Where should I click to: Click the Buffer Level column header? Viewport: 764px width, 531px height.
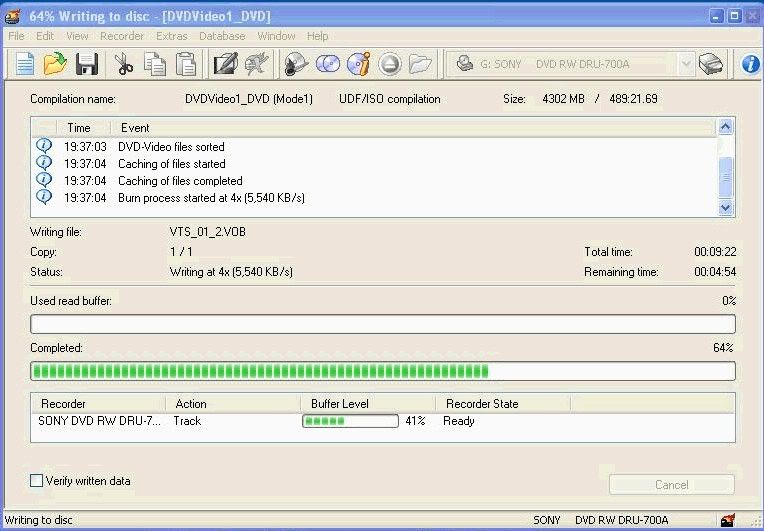(x=340, y=404)
